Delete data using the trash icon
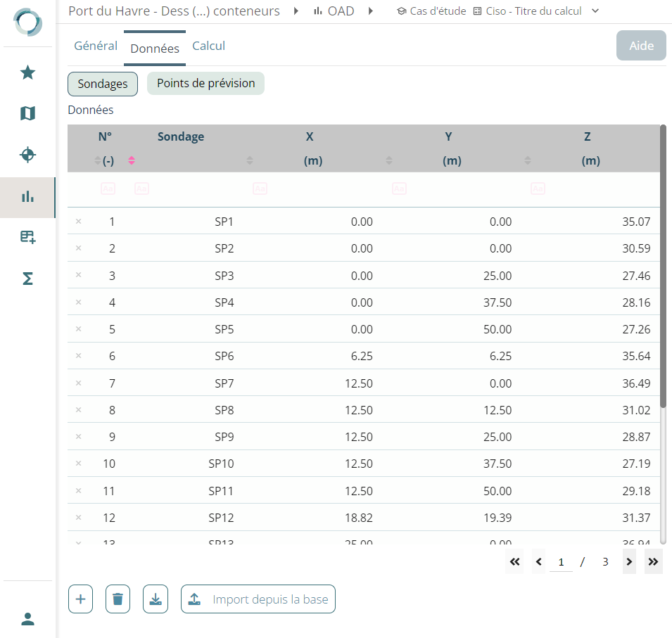672x638 pixels. 118,599
